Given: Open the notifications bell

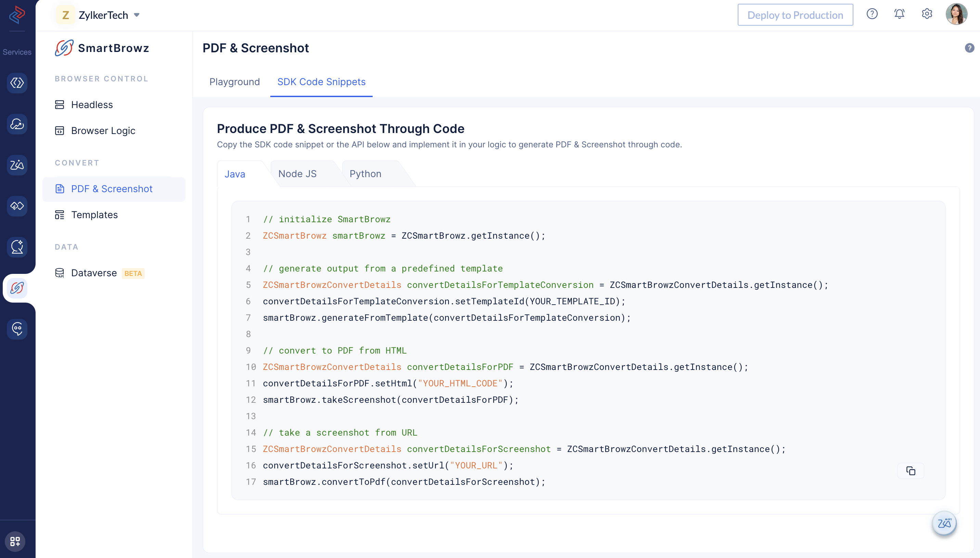Looking at the screenshot, I should pyautogui.click(x=899, y=14).
